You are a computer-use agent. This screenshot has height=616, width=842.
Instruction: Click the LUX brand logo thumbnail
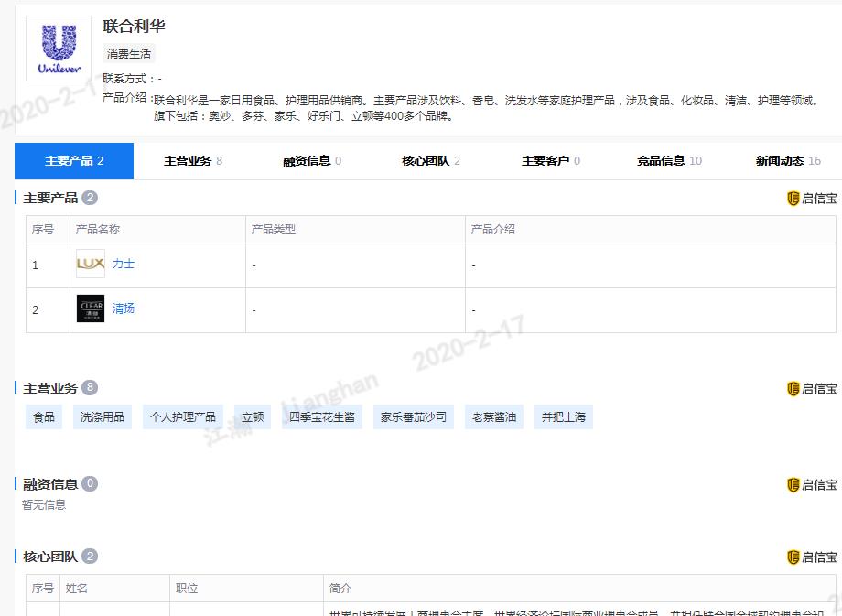(x=90, y=264)
